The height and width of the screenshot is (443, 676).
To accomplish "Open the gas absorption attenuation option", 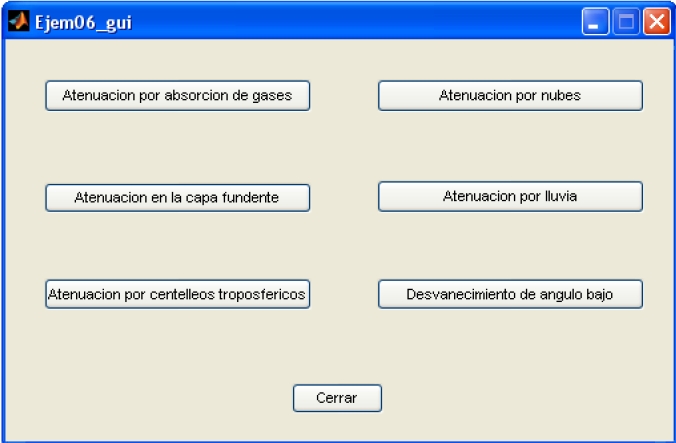I will pos(177,96).
